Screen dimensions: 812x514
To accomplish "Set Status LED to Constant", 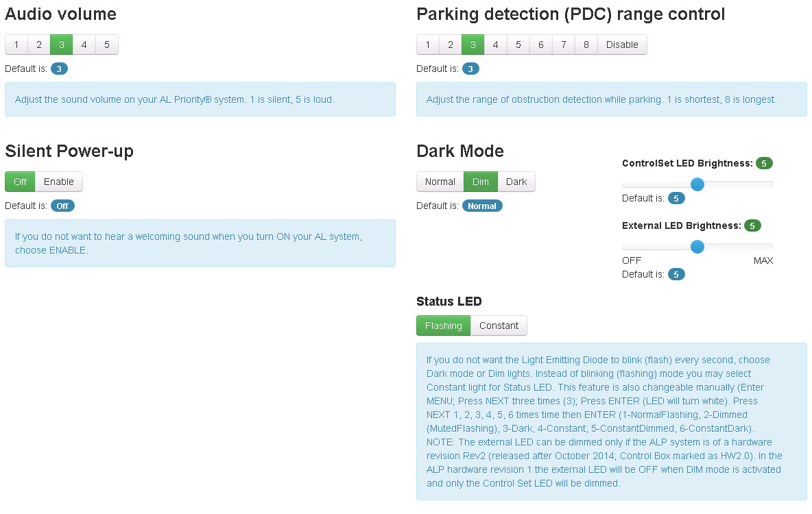I will [499, 326].
